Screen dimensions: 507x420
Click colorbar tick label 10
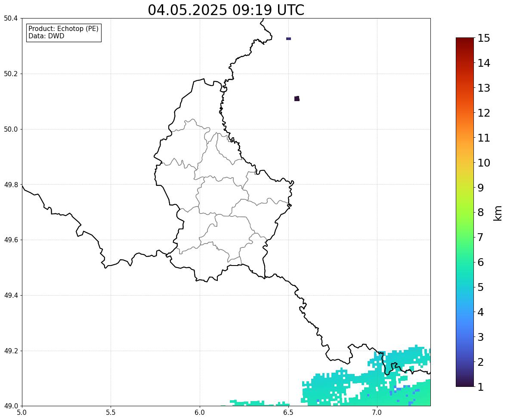[484, 163]
